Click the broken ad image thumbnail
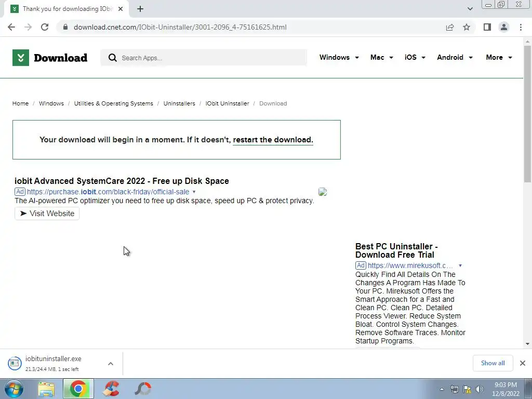The height and width of the screenshot is (399, 532). point(323,192)
